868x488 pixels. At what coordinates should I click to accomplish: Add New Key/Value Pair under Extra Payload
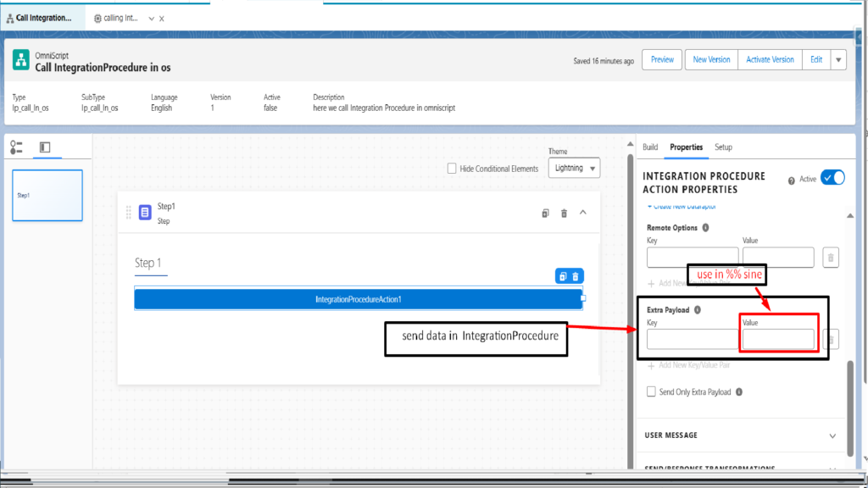coord(688,365)
